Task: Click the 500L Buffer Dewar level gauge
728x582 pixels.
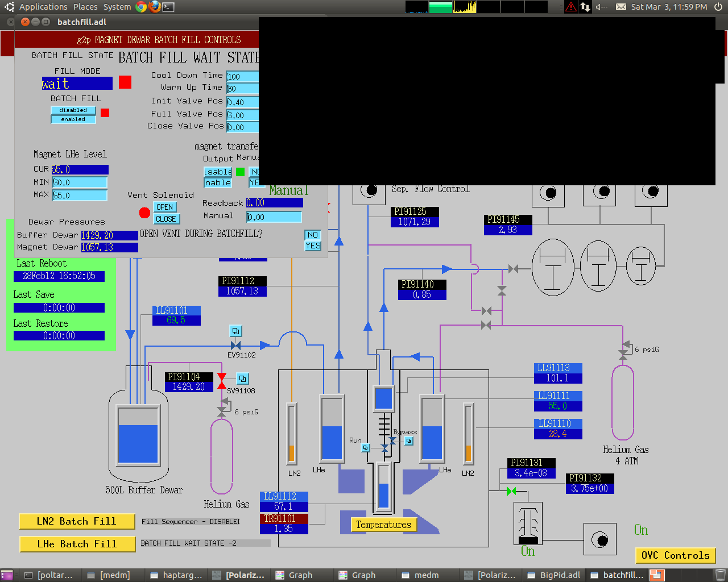Action: (x=138, y=435)
